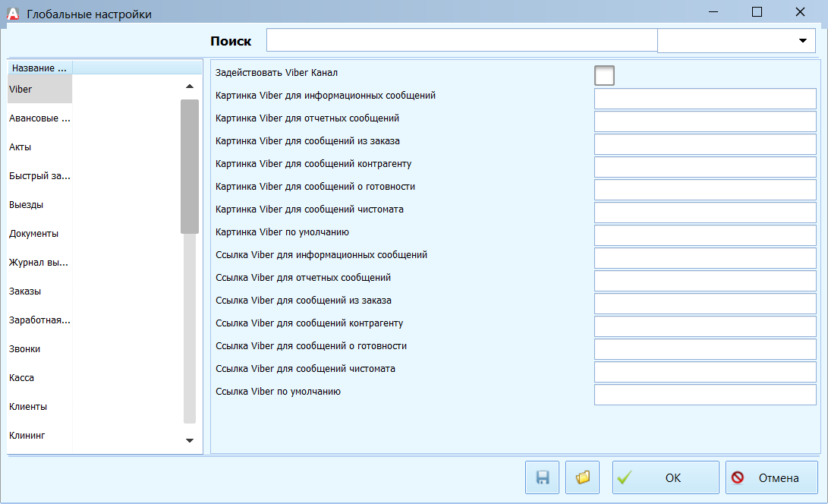Screen dimensions: 828x504
Task: Open the Клиенты category
Action: click(x=39, y=406)
